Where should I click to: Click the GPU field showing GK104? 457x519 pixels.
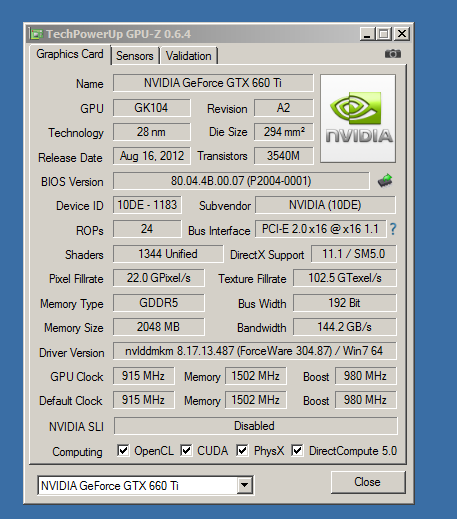pos(152,108)
